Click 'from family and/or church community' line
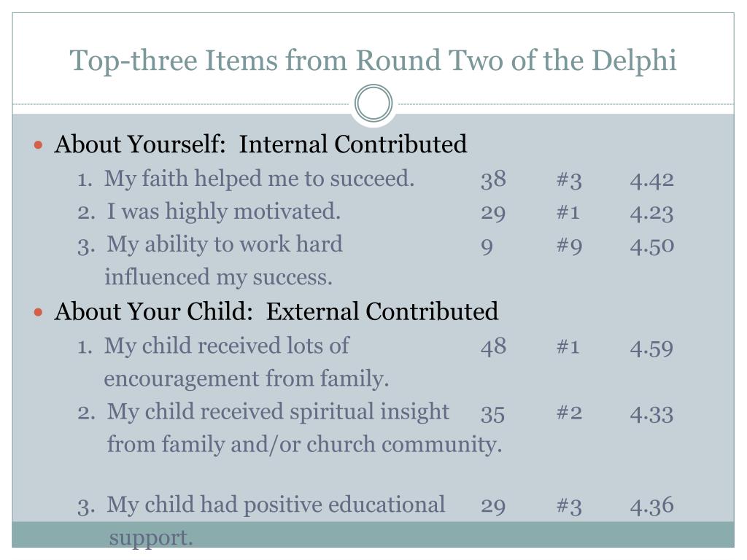747x560 pixels. (x=304, y=446)
